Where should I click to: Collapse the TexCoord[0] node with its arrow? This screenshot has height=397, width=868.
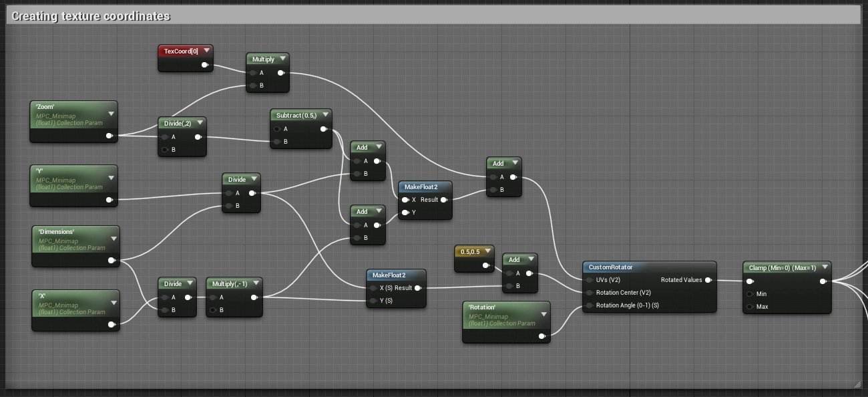click(207, 50)
